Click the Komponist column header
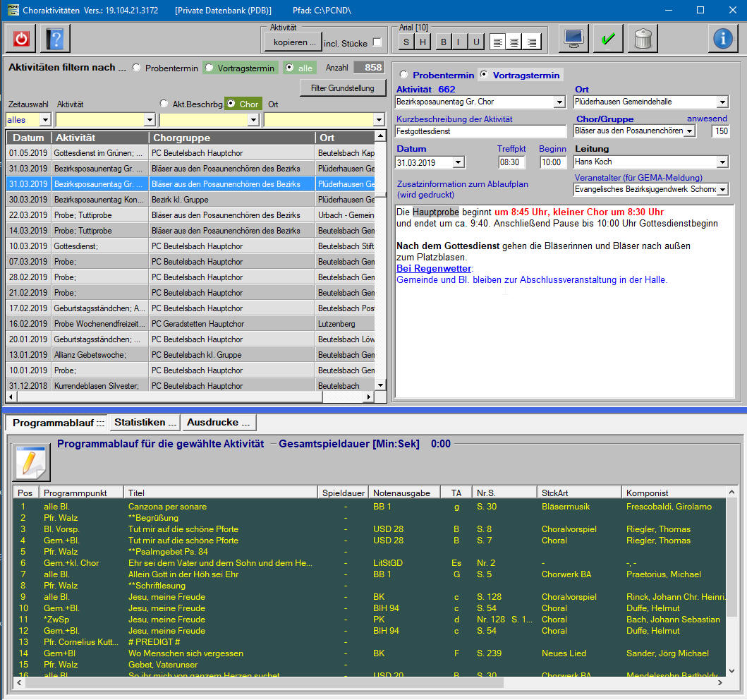747x700 pixels. [x=674, y=493]
